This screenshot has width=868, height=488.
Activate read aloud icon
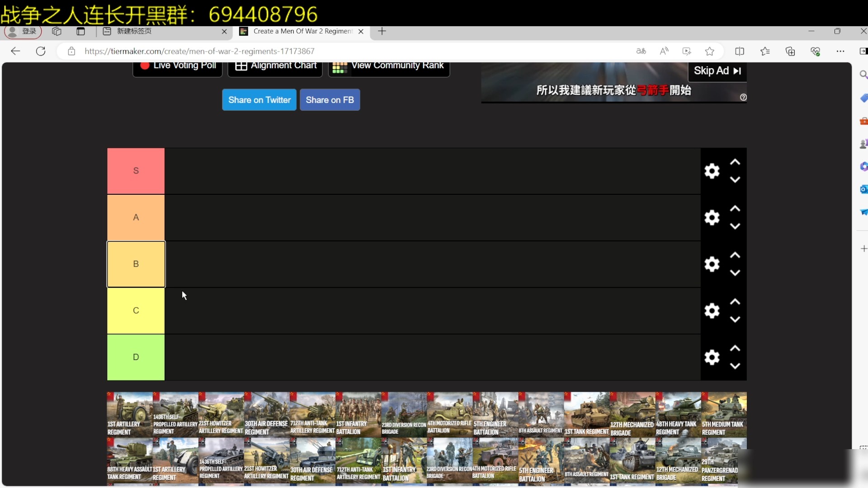pyautogui.click(x=664, y=51)
